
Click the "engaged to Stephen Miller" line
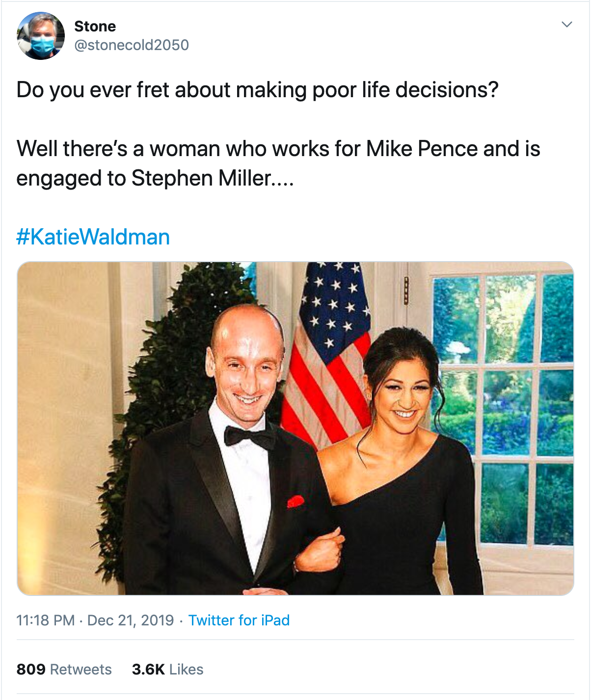tap(155, 178)
